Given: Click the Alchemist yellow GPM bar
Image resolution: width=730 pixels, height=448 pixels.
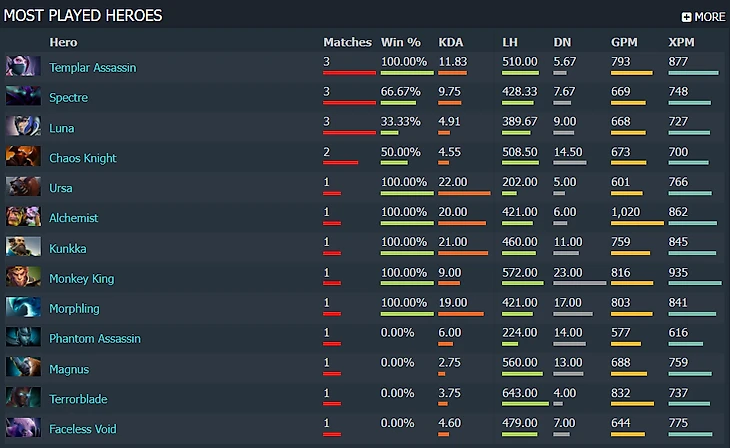Looking at the screenshot, I should point(637,224).
